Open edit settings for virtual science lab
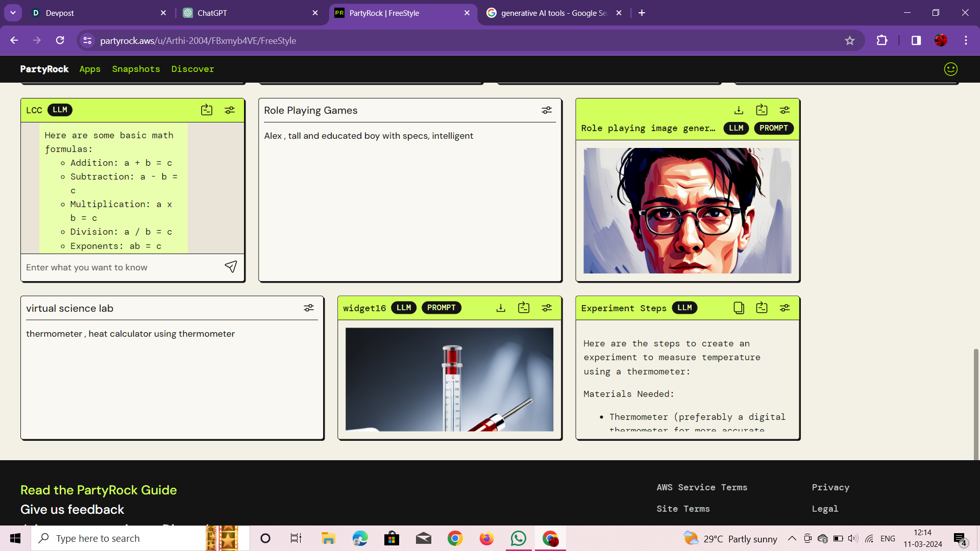Viewport: 980px width, 551px height. pyautogui.click(x=309, y=308)
